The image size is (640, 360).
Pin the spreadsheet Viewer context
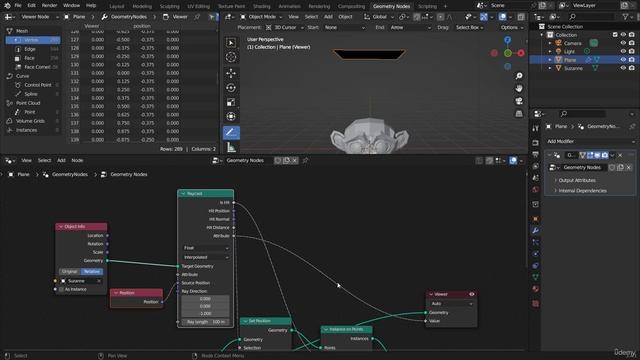[197, 17]
